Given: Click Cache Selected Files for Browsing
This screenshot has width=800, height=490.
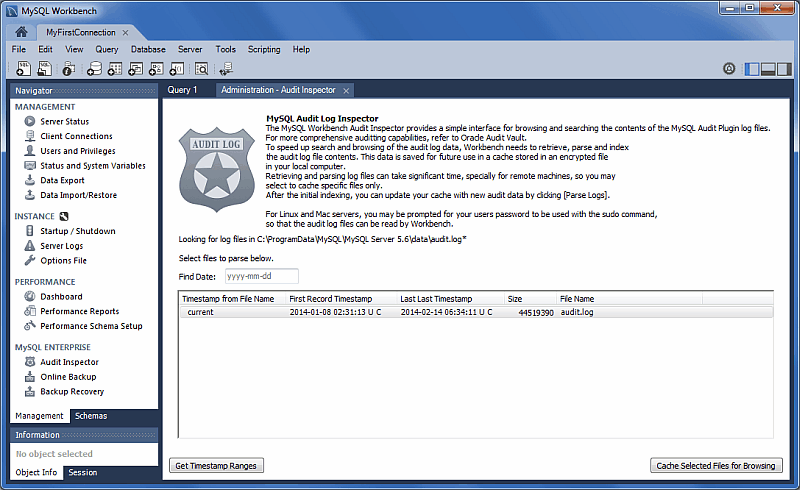Looking at the screenshot, I should [x=716, y=466].
